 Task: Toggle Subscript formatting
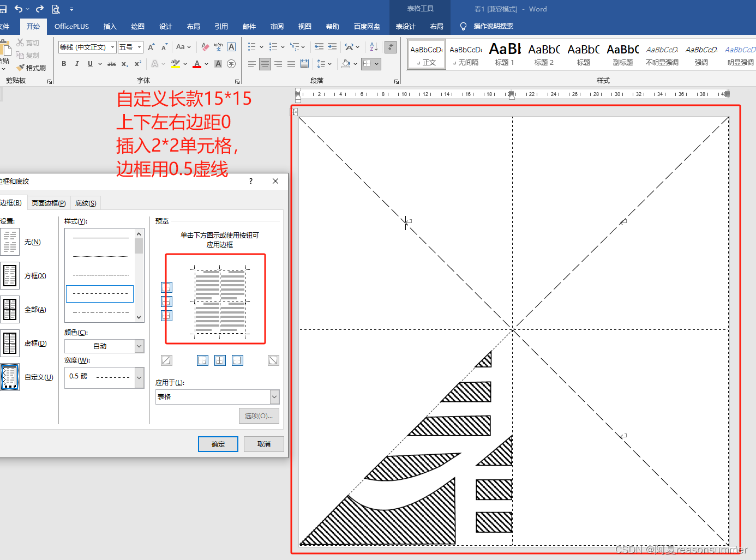pos(125,64)
